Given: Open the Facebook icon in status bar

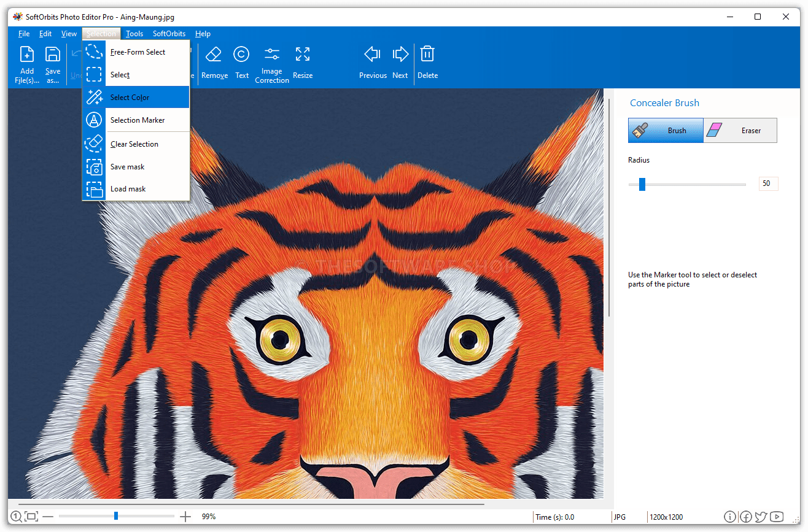Looking at the screenshot, I should pos(745,517).
